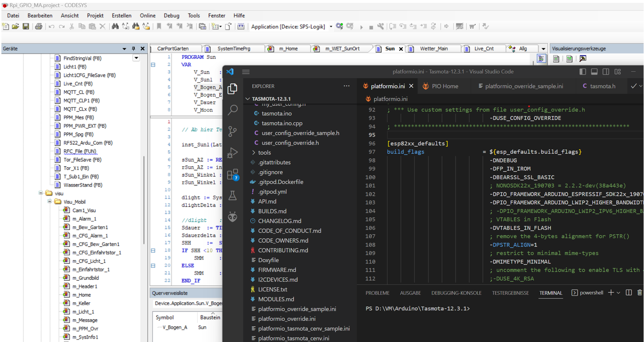Open the Testing flask icon in VS Code
Screen dimensions: 644x342
[232, 196]
